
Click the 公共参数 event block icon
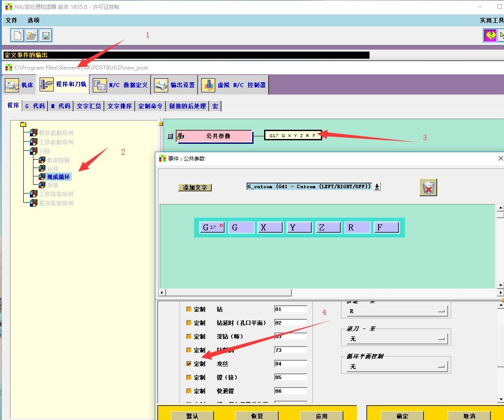(180, 136)
